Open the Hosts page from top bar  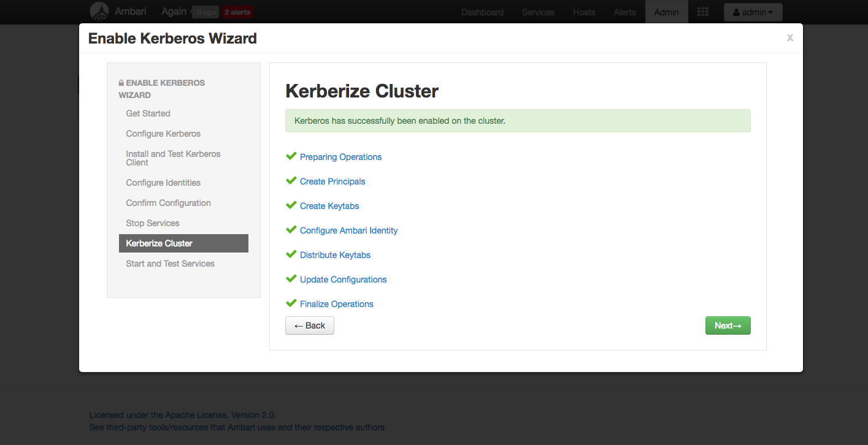pos(583,12)
